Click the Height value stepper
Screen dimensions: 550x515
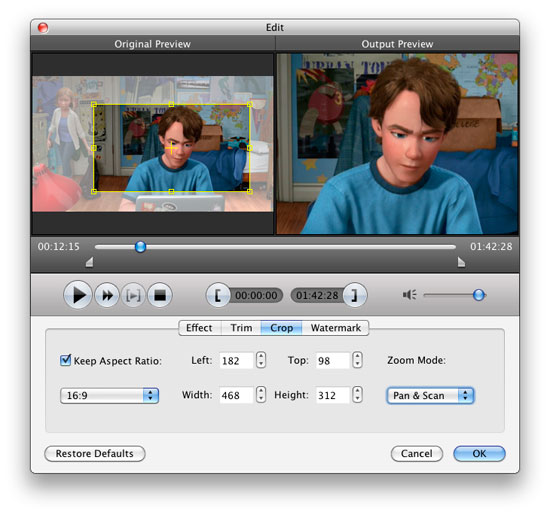tap(357, 394)
